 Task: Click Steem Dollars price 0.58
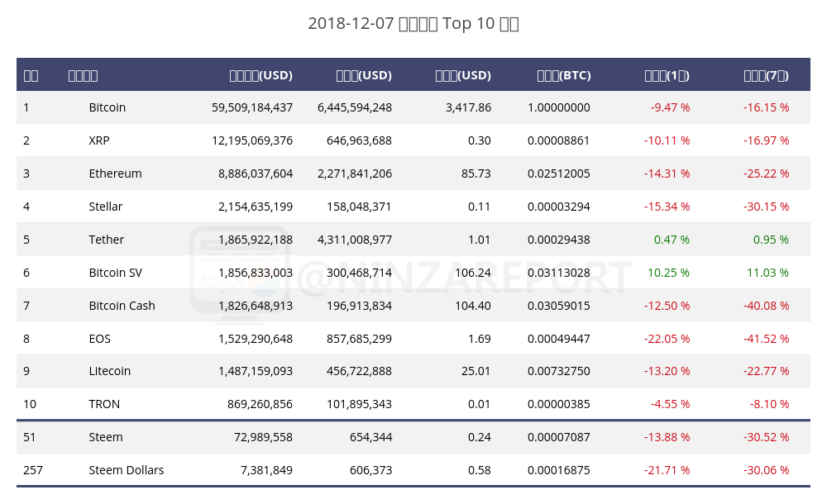[x=480, y=470]
